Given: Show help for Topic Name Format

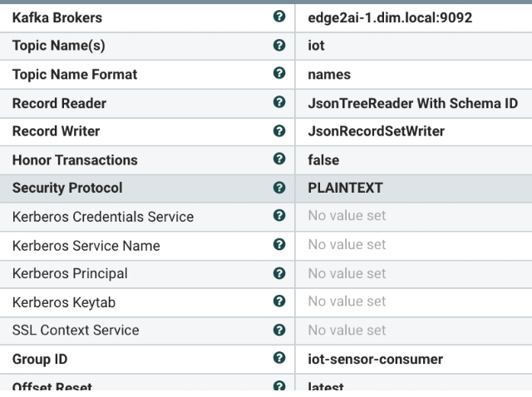Looking at the screenshot, I should pyautogui.click(x=279, y=73).
